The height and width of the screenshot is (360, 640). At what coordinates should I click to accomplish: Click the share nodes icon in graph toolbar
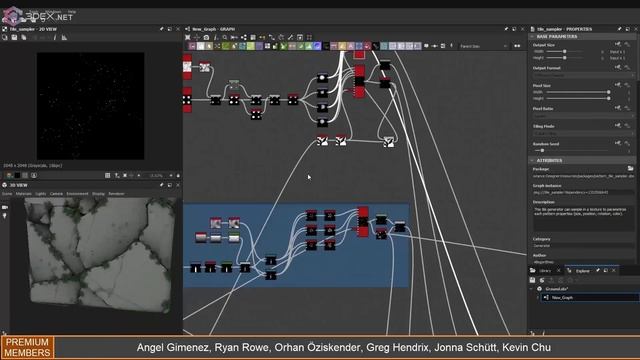[244, 38]
